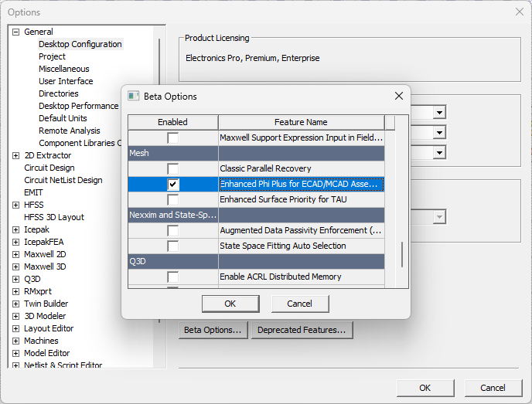
Task: Expand the Machines tree node
Action: pos(15,341)
